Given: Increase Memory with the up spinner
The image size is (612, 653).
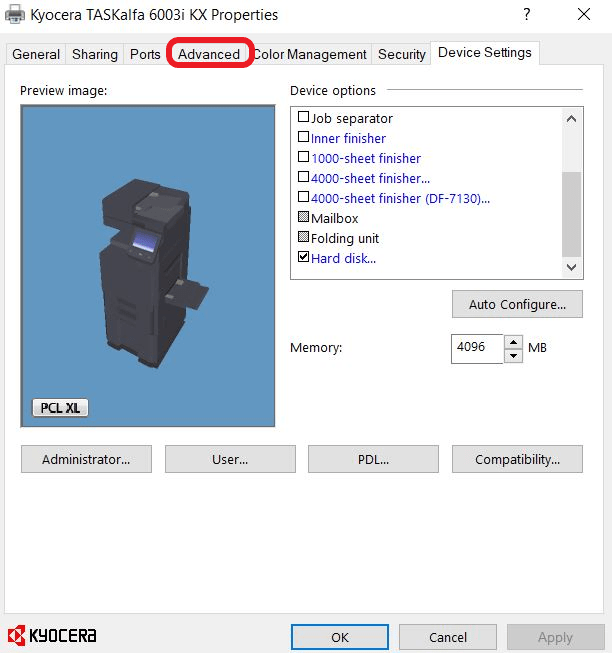Looking at the screenshot, I should pyautogui.click(x=513, y=342).
